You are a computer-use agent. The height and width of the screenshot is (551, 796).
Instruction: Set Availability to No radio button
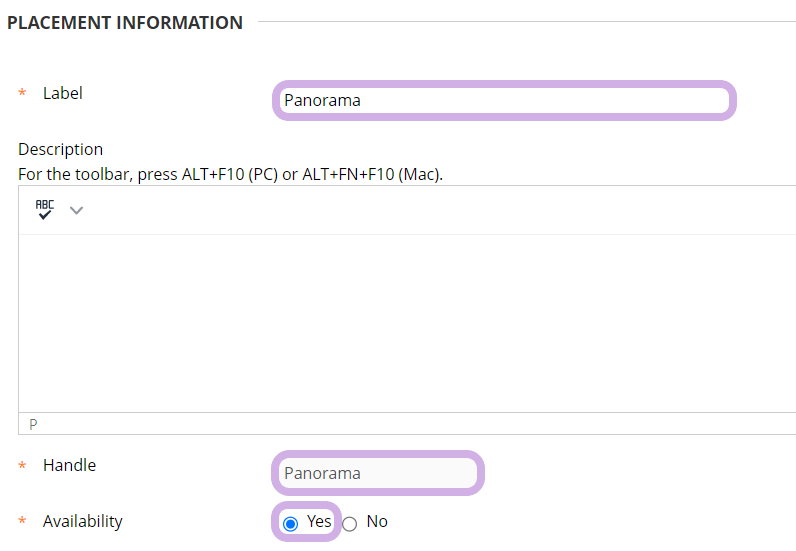tap(350, 523)
